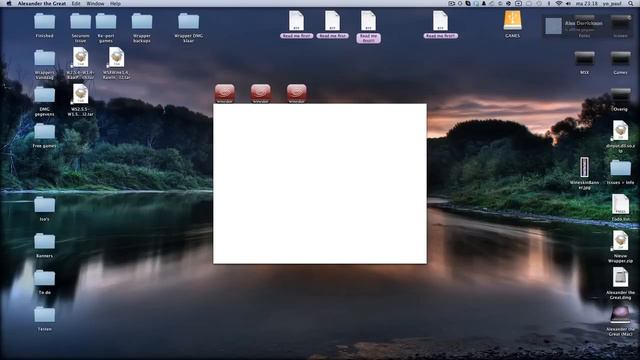Select the Games drive icon
640x360 pixels.
pyautogui.click(x=620, y=59)
